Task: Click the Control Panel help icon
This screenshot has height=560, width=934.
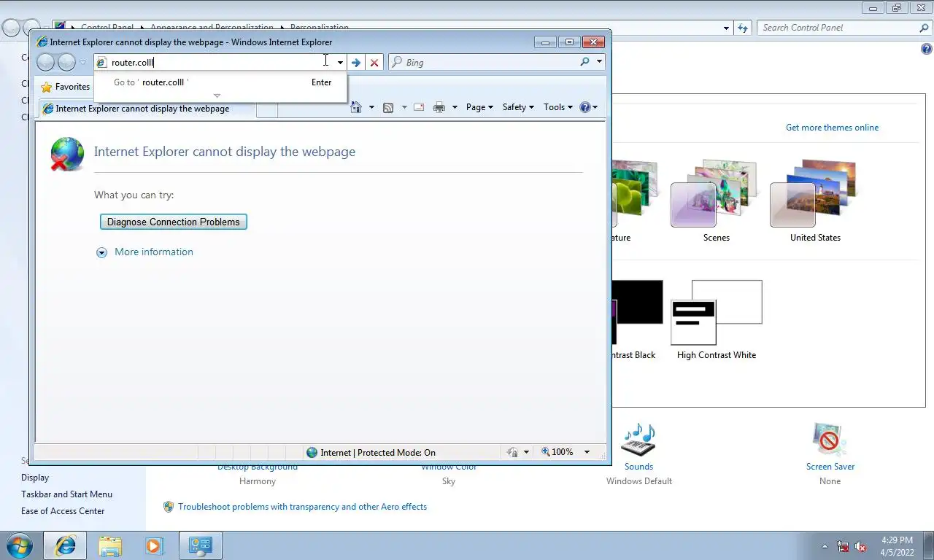Action: click(x=927, y=50)
